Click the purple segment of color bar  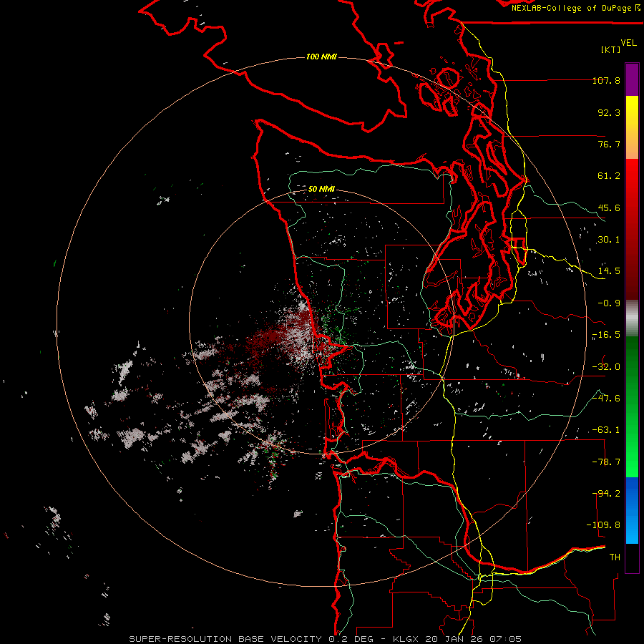pos(632,80)
